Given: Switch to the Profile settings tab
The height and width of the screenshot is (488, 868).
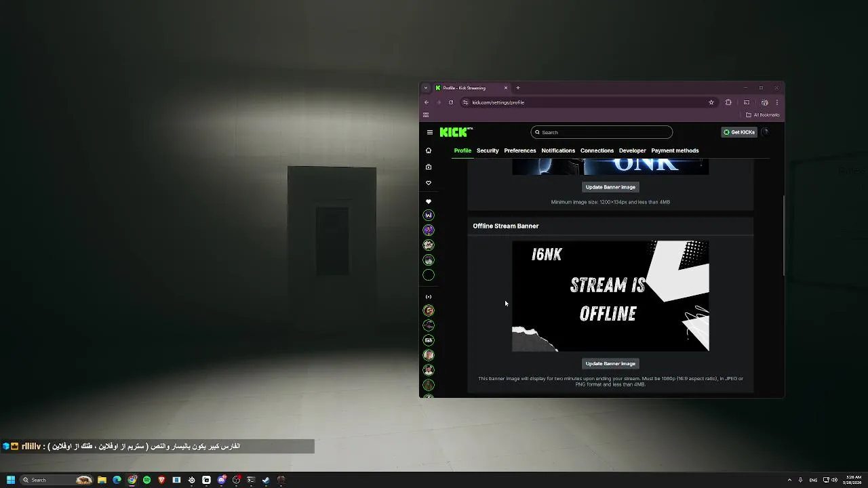Looking at the screenshot, I should 462,150.
